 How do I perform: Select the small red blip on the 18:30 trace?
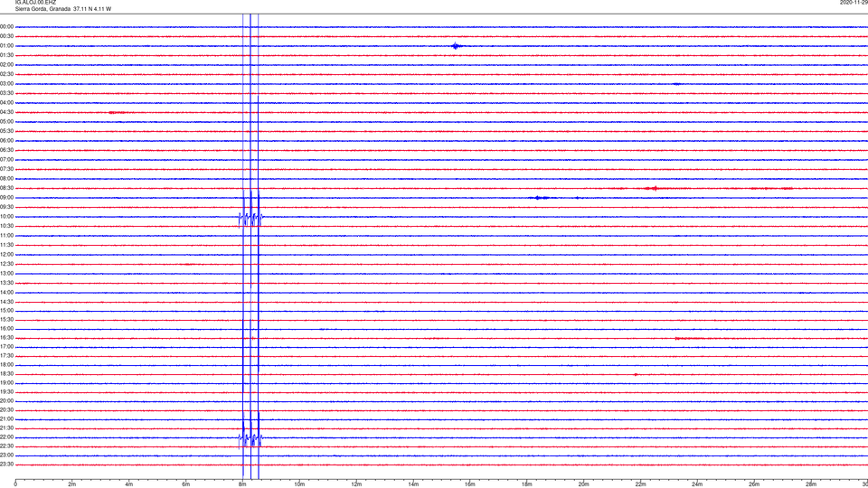pos(636,374)
